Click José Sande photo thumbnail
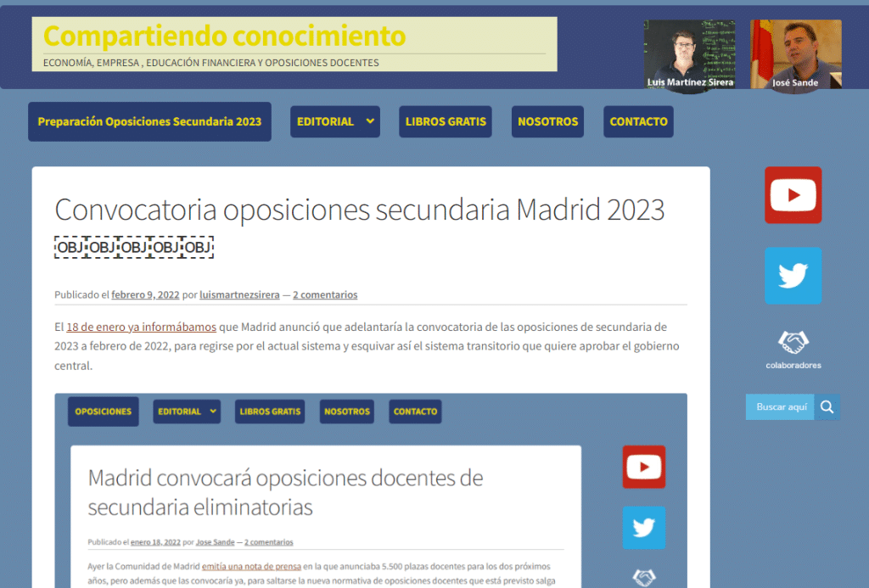 (795, 55)
